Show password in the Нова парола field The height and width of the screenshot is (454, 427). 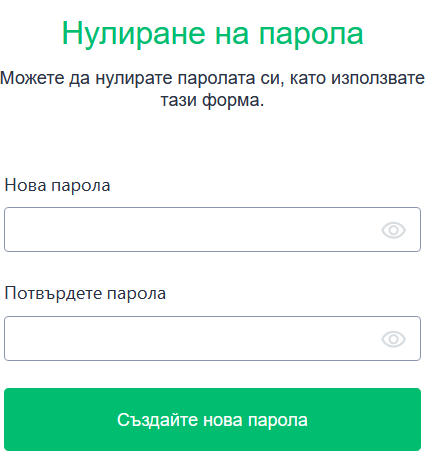click(393, 230)
